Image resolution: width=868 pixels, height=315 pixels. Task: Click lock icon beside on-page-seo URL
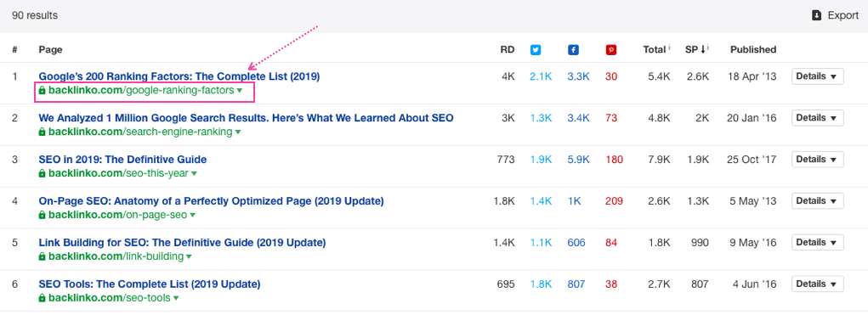(42, 215)
